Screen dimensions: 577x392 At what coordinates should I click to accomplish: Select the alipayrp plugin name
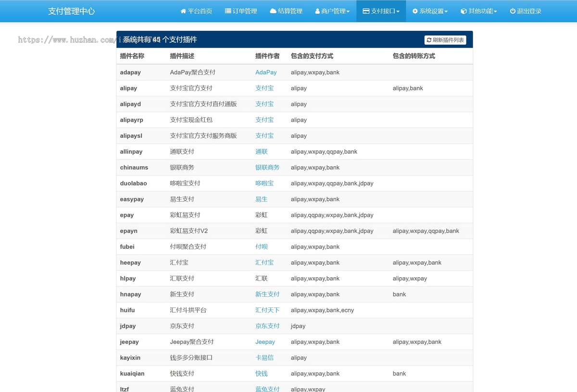point(132,120)
